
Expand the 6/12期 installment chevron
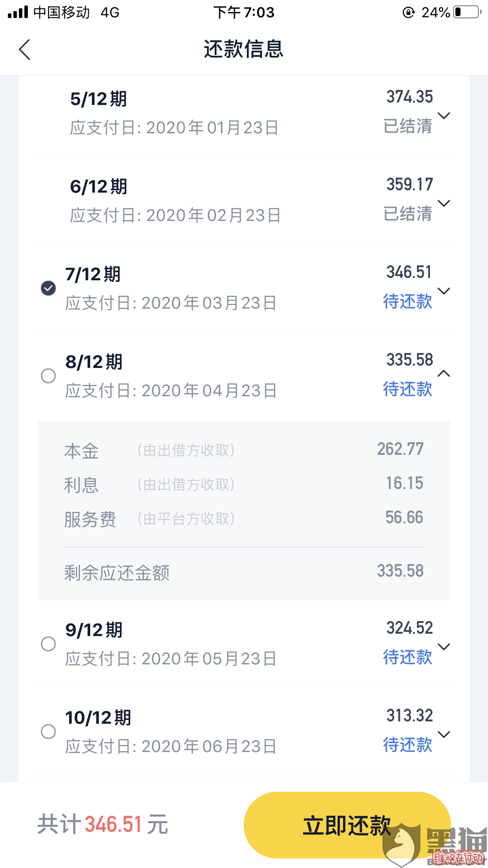click(x=444, y=203)
